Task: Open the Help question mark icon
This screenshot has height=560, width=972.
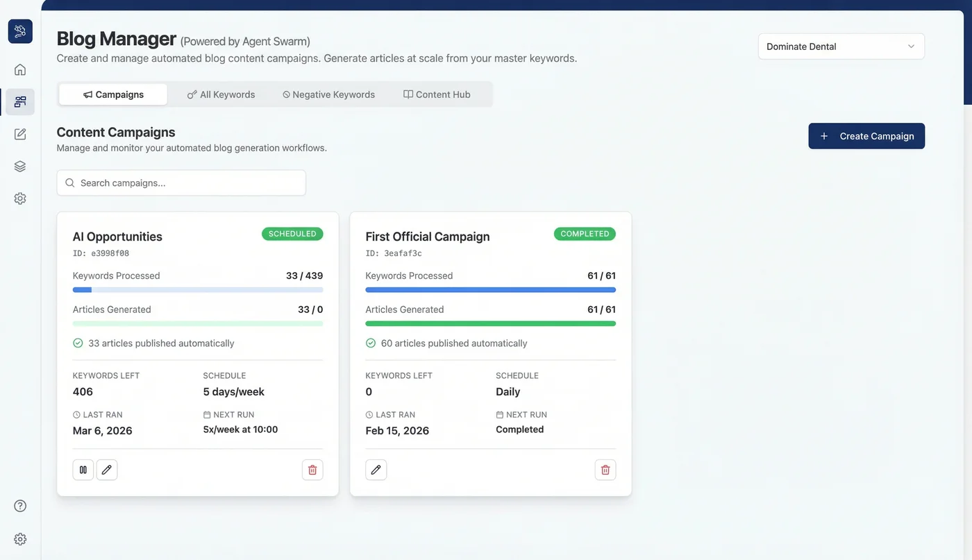Action: [19, 505]
